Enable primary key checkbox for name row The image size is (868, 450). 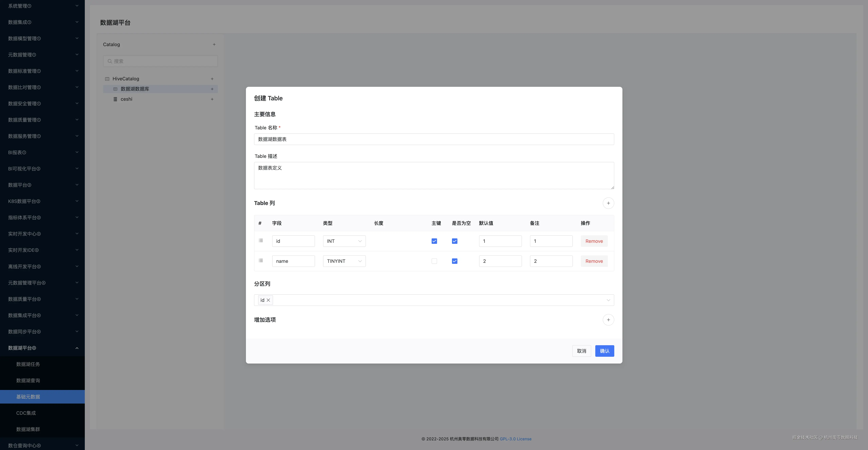click(434, 261)
